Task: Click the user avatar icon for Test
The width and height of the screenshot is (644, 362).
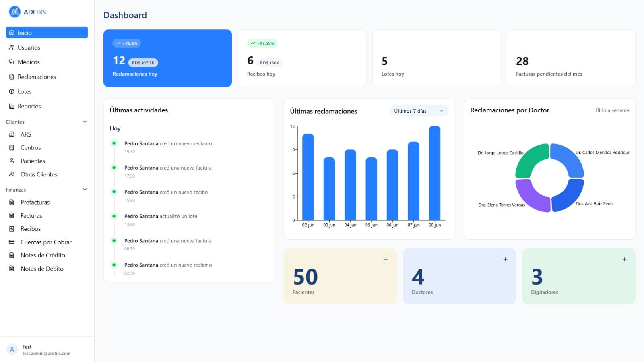Action: (x=12, y=350)
